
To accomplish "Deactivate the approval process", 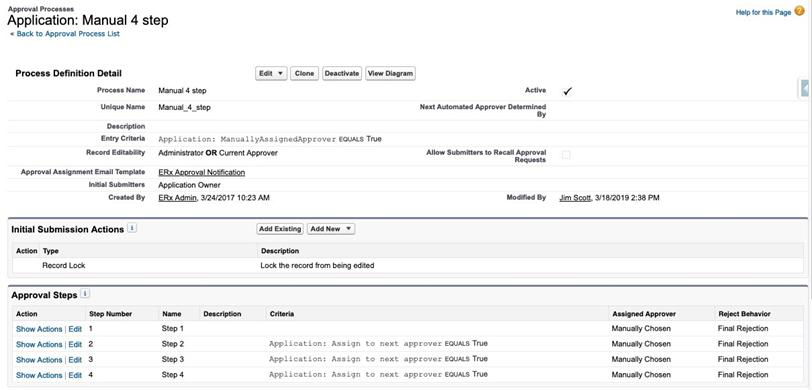I will click(x=342, y=74).
